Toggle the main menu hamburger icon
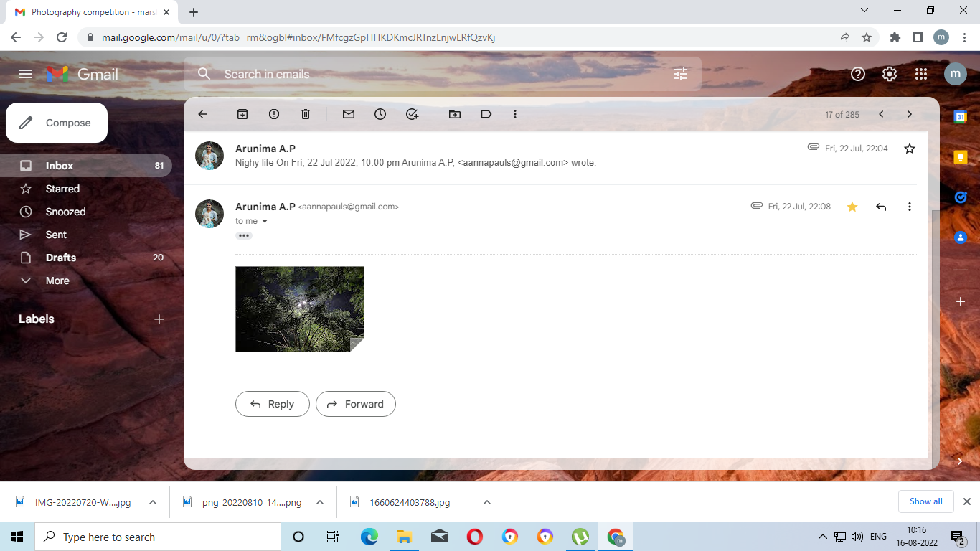The height and width of the screenshot is (551, 980). pos(26,74)
